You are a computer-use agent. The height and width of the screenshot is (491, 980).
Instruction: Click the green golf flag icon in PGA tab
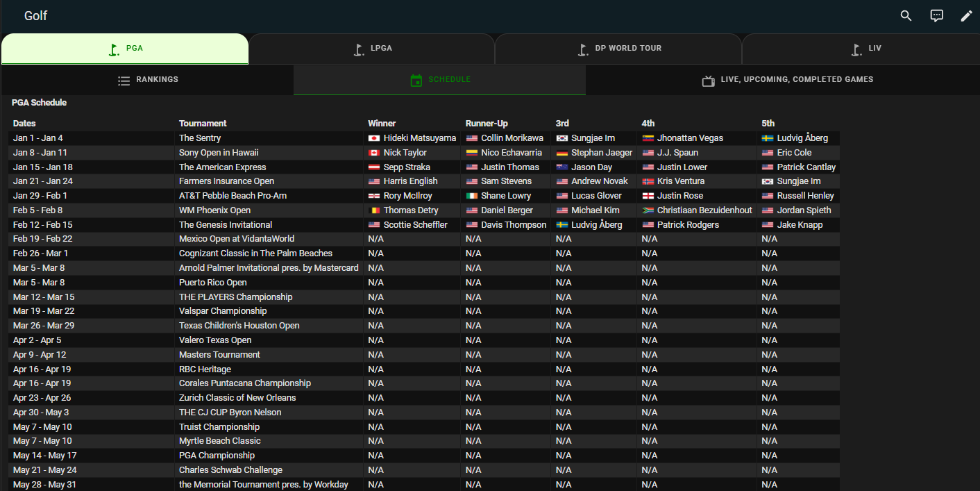coord(115,49)
